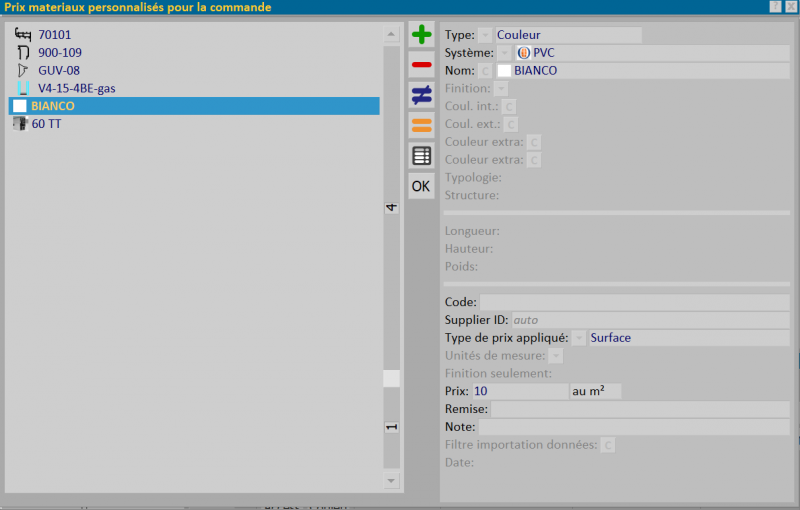Image resolution: width=800 pixels, height=510 pixels.
Task: Open the table list view icon
Action: 421,156
